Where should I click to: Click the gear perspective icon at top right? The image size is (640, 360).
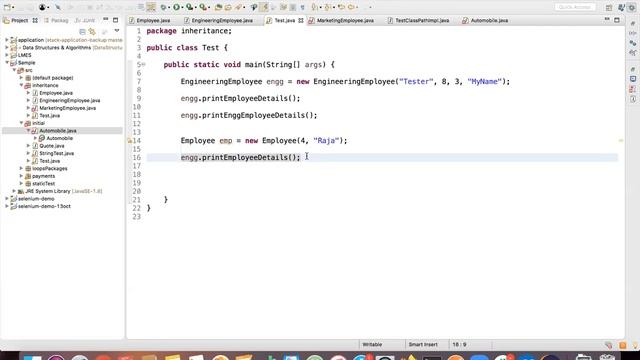pos(632,7)
